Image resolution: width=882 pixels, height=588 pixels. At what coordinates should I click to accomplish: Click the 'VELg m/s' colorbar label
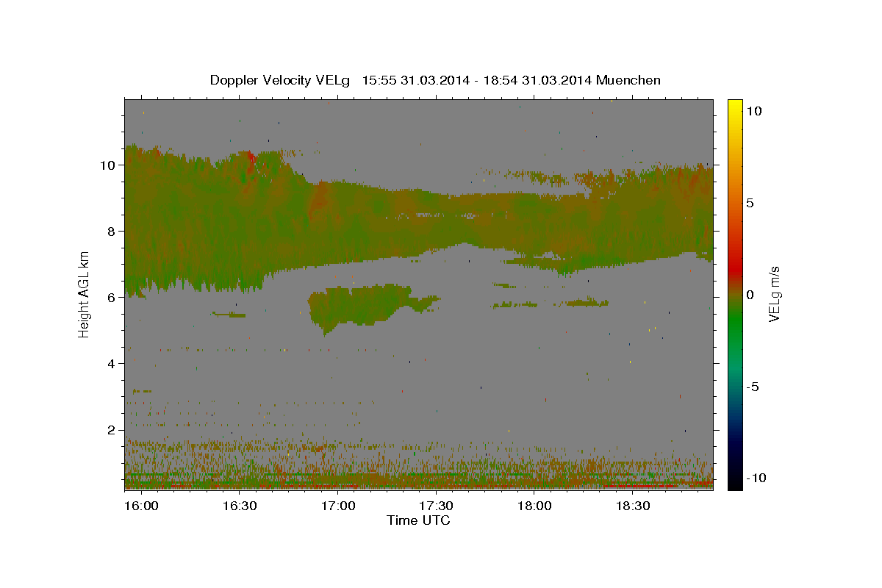tap(774, 294)
